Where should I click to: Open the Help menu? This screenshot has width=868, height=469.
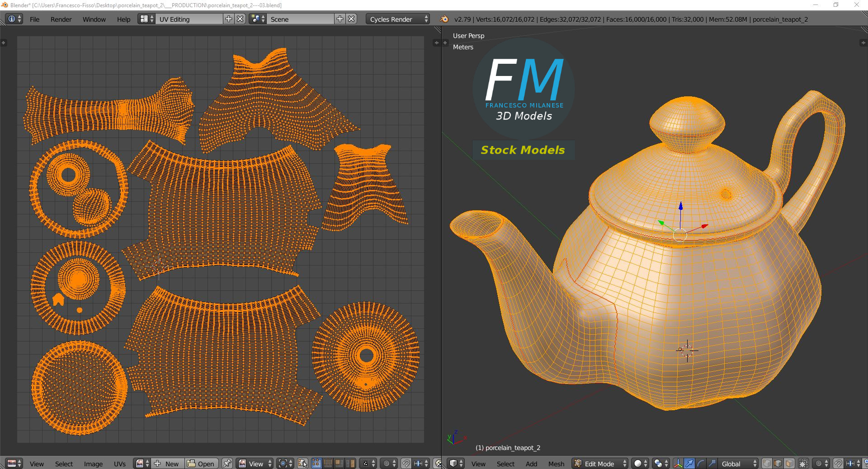pyautogui.click(x=123, y=19)
